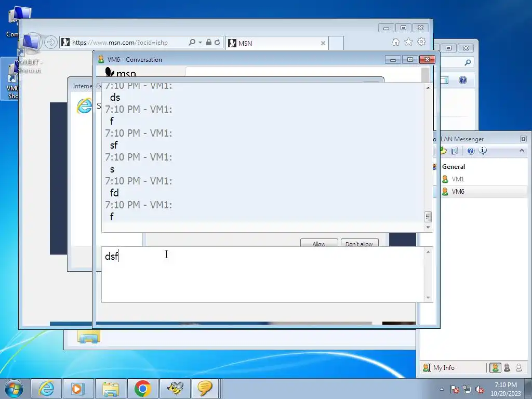Open LAN Messenger info bubble icon
This screenshot has height=399, width=532.
click(x=483, y=151)
